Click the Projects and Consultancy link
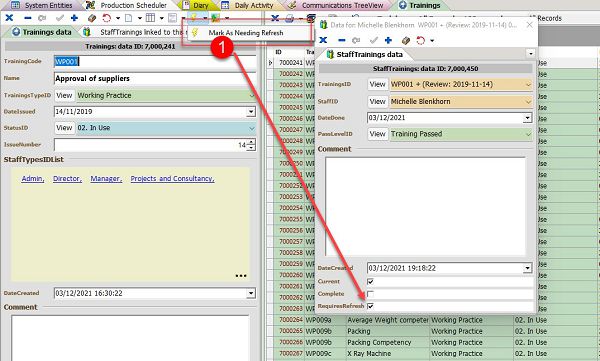600x361 pixels. coord(172,178)
